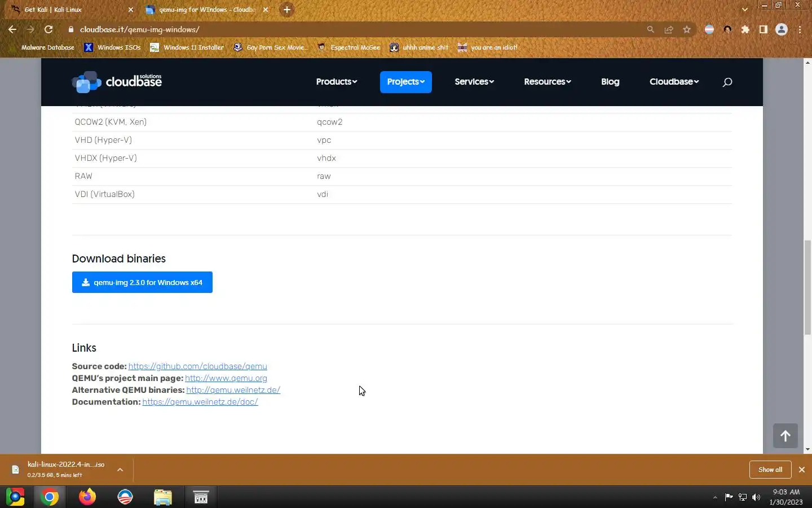Toggle the browser side panel icon
Viewport: 812px width, 508px height.
coord(764,29)
